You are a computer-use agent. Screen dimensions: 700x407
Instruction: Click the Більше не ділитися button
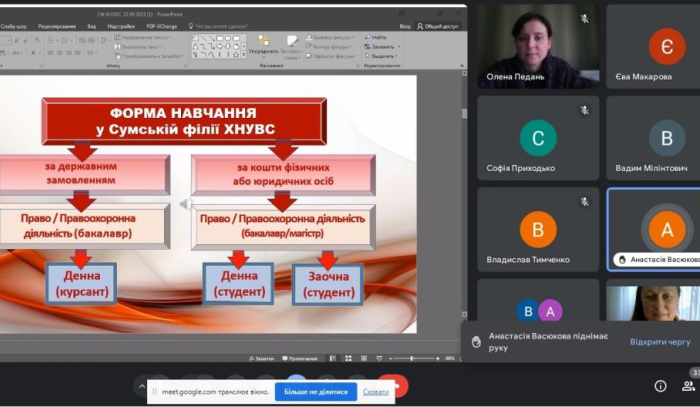tap(314, 392)
